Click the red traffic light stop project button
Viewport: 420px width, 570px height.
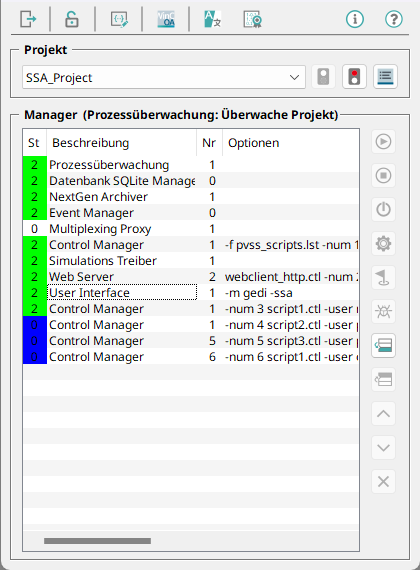[x=354, y=77]
